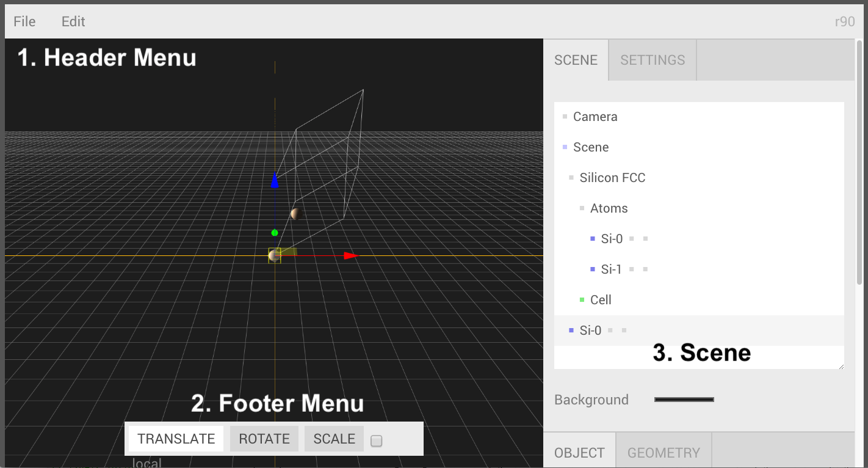Click the gray marker beside Camera
The width and height of the screenshot is (868, 468).
click(565, 117)
